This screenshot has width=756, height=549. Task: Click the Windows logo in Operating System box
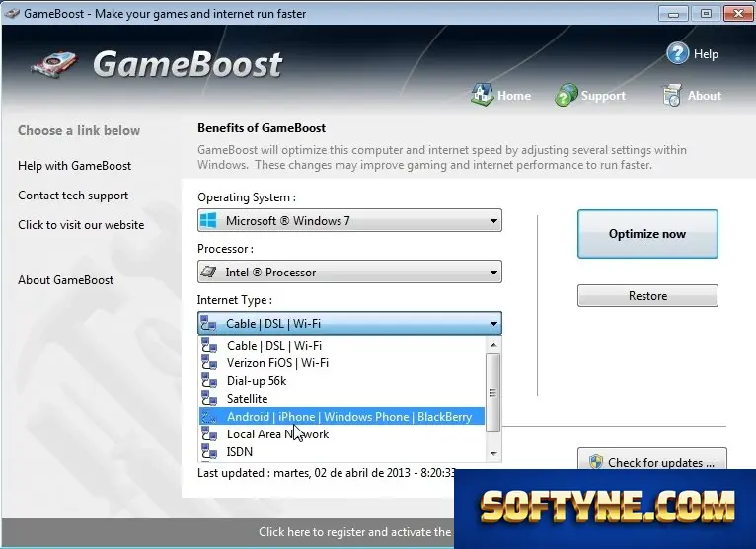coord(208,220)
